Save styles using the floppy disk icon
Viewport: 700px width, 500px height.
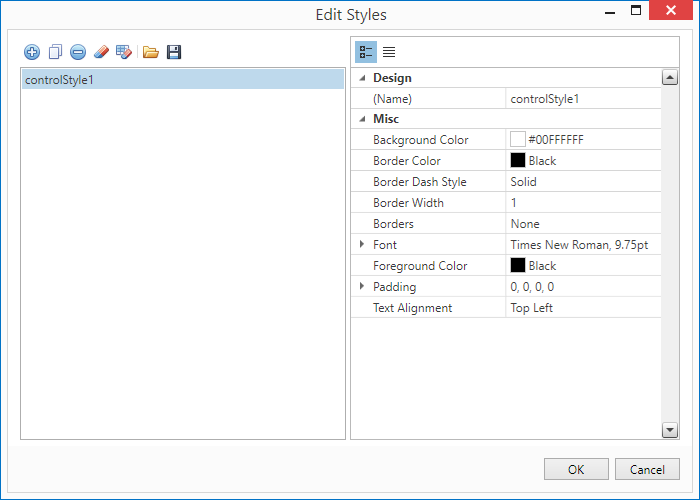pyautogui.click(x=174, y=52)
